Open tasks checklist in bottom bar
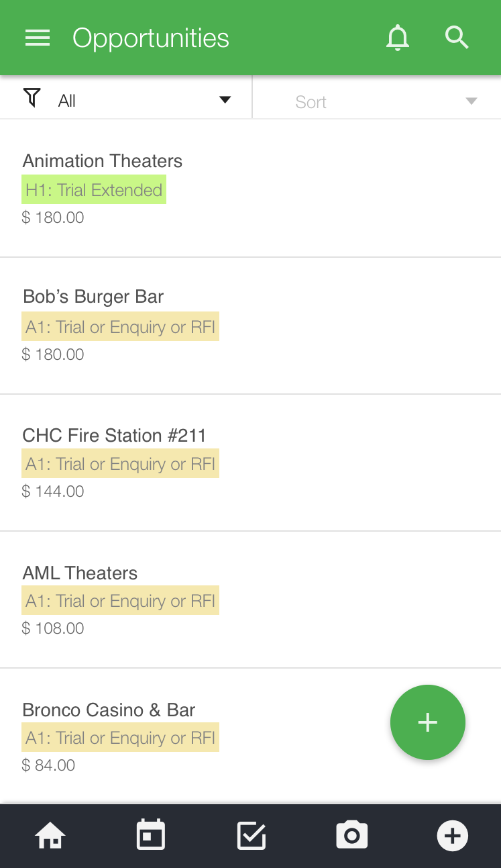501x868 pixels. pyautogui.click(x=252, y=836)
